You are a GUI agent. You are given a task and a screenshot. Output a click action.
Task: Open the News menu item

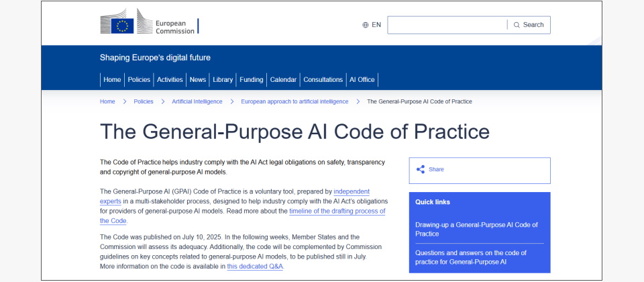[197, 80]
